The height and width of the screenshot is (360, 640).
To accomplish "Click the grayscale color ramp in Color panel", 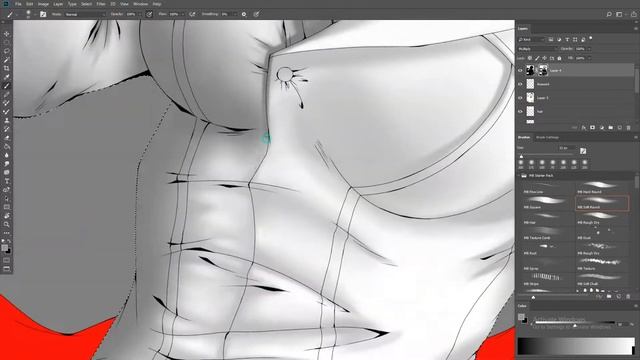I will click(x=576, y=346).
